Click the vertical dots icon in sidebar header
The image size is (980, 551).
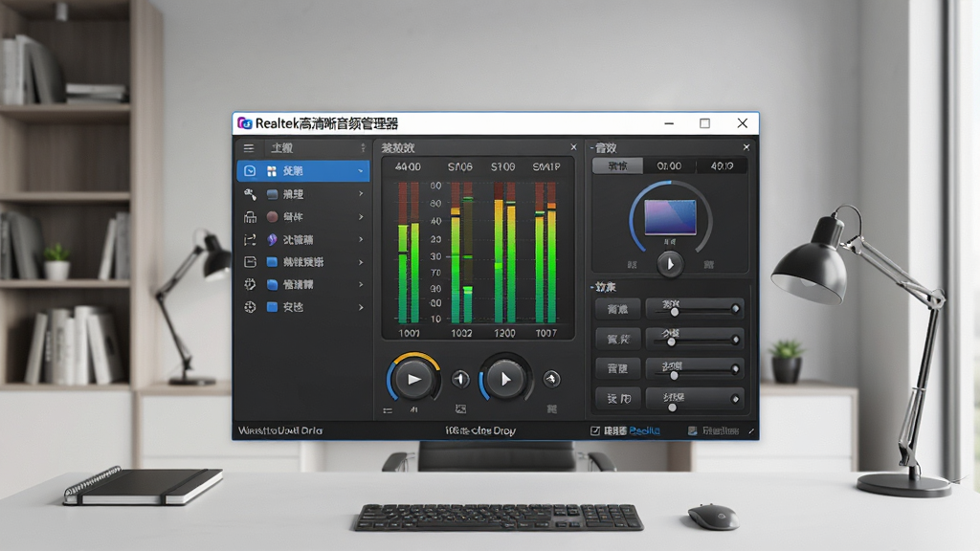pyautogui.click(x=363, y=148)
